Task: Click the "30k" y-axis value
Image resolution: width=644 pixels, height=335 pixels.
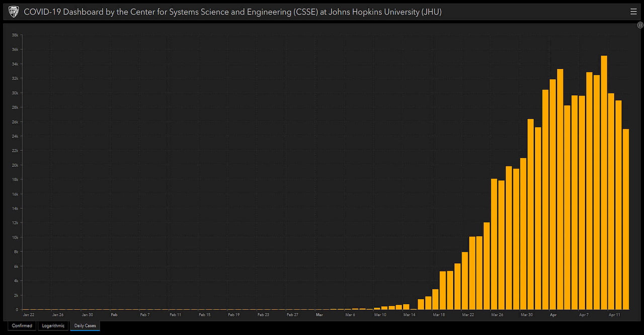Action: [15, 93]
